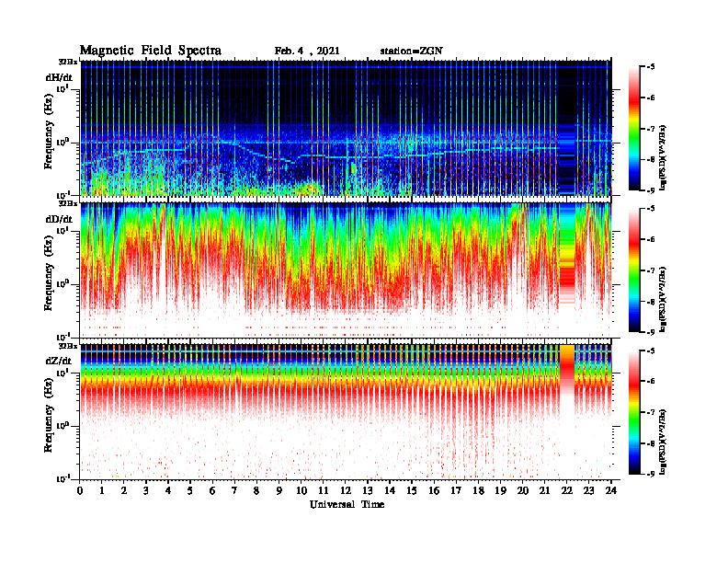Click hour 8 on the time axis

pyautogui.click(x=256, y=490)
